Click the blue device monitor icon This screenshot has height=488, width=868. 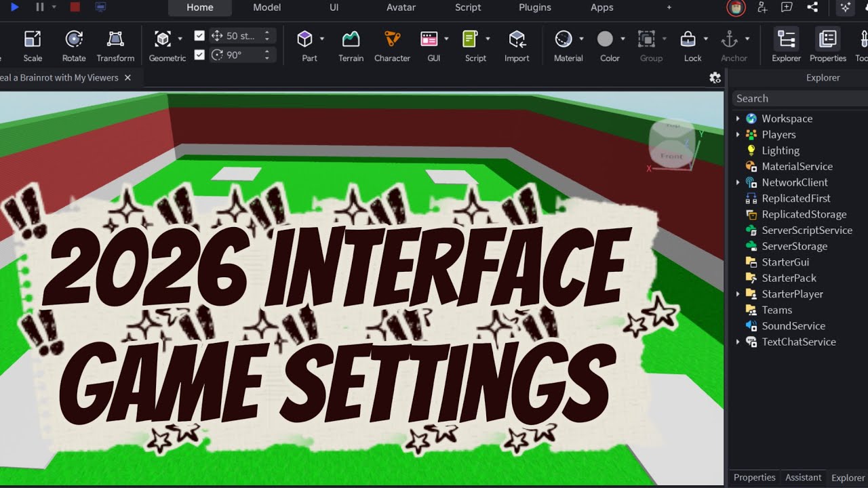point(100,7)
